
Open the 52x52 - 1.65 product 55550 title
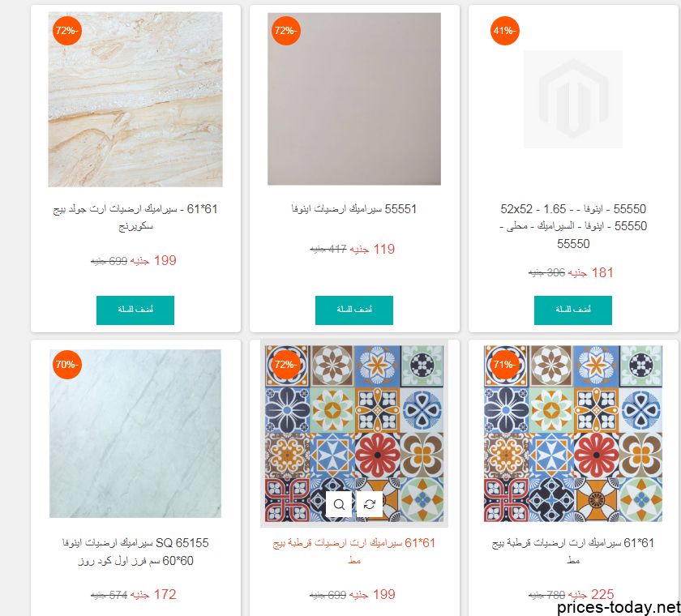pyautogui.click(x=573, y=226)
